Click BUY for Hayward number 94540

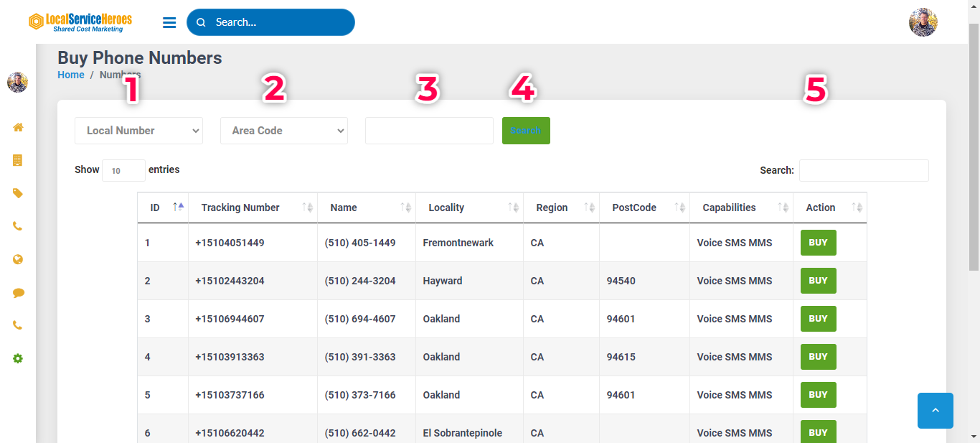pyautogui.click(x=818, y=281)
